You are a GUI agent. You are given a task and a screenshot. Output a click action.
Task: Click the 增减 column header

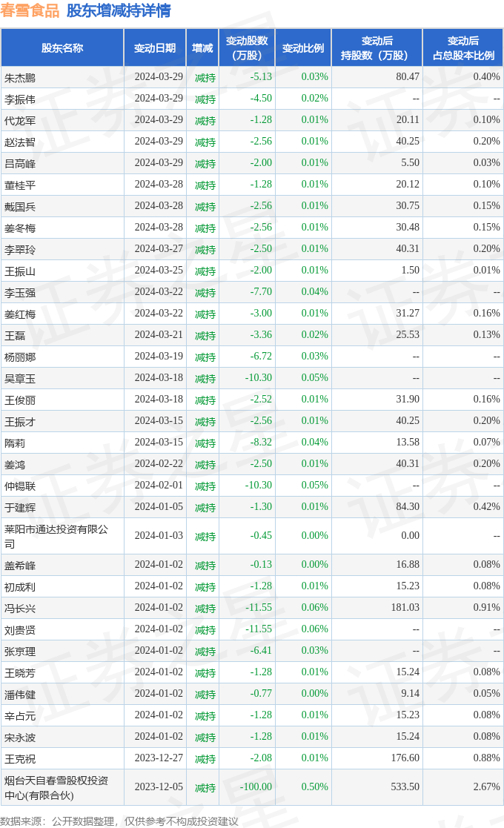pos(202,48)
